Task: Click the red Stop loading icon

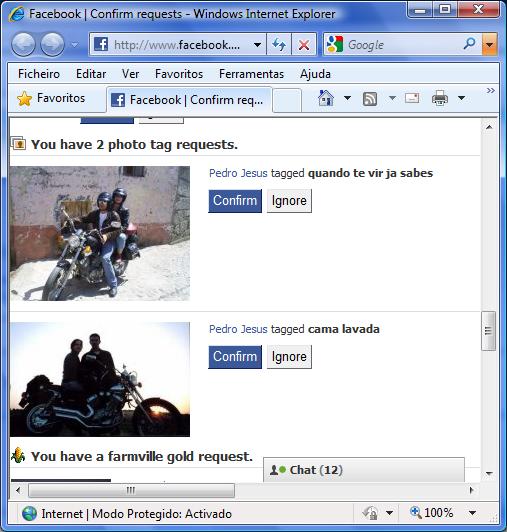Action: click(x=303, y=44)
